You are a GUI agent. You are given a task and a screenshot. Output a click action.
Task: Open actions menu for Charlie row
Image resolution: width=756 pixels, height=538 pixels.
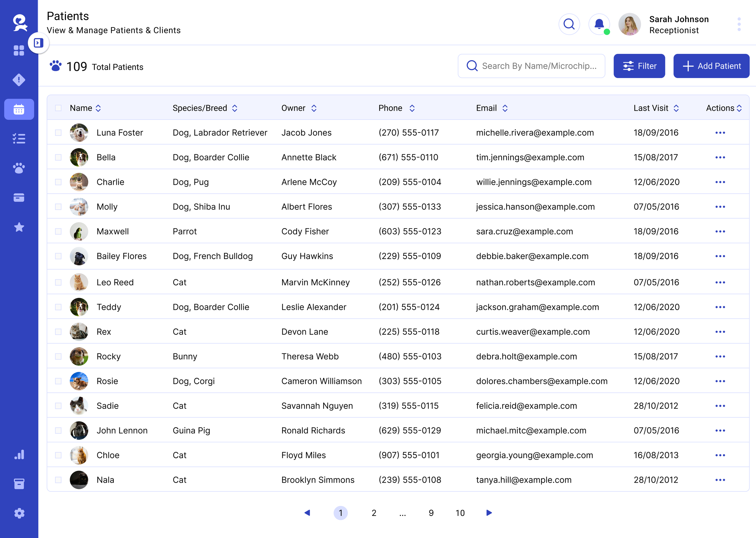point(720,182)
